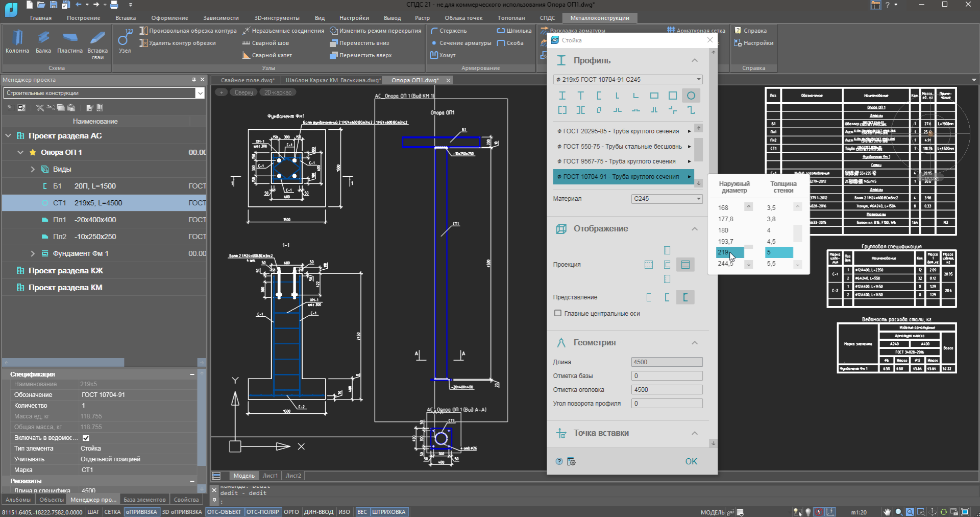This screenshot has height=517, width=980.
Task: Open the help icon in Стойка dialog
Action: [x=559, y=461]
